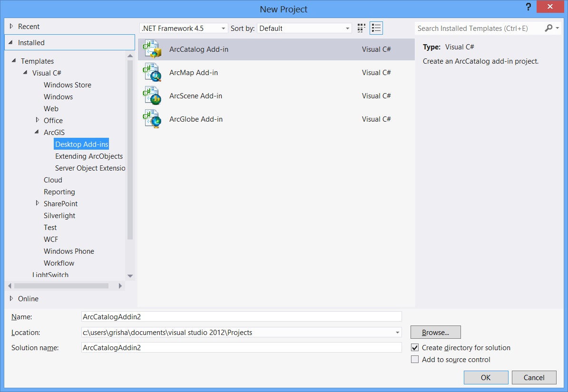The height and width of the screenshot is (392, 568).
Task: Collapse the ArcGIS tree node
Action: coord(37,132)
